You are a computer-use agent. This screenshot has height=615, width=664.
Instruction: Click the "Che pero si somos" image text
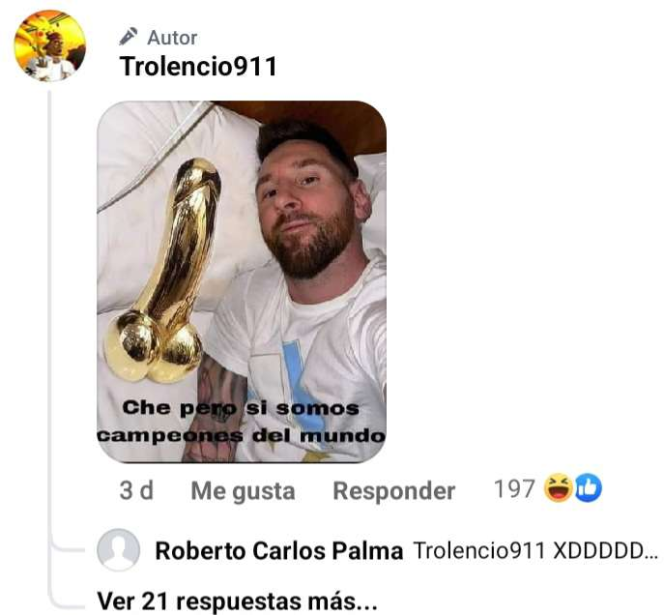click(x=241, y=409)
